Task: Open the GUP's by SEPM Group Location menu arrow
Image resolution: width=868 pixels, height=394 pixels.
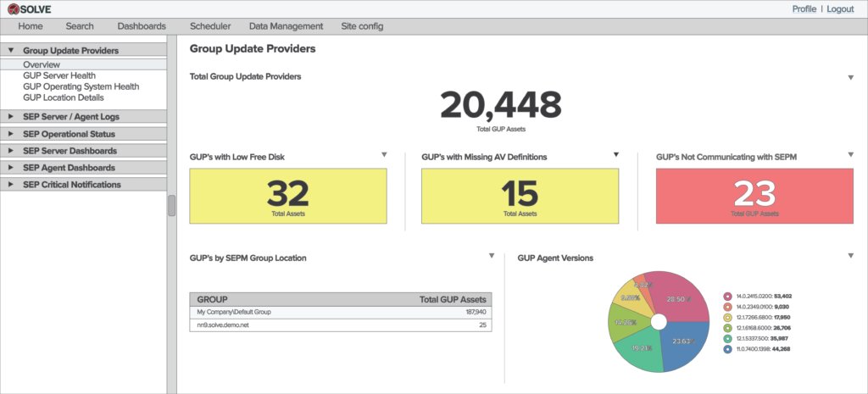Action: (x=491, y=256)
